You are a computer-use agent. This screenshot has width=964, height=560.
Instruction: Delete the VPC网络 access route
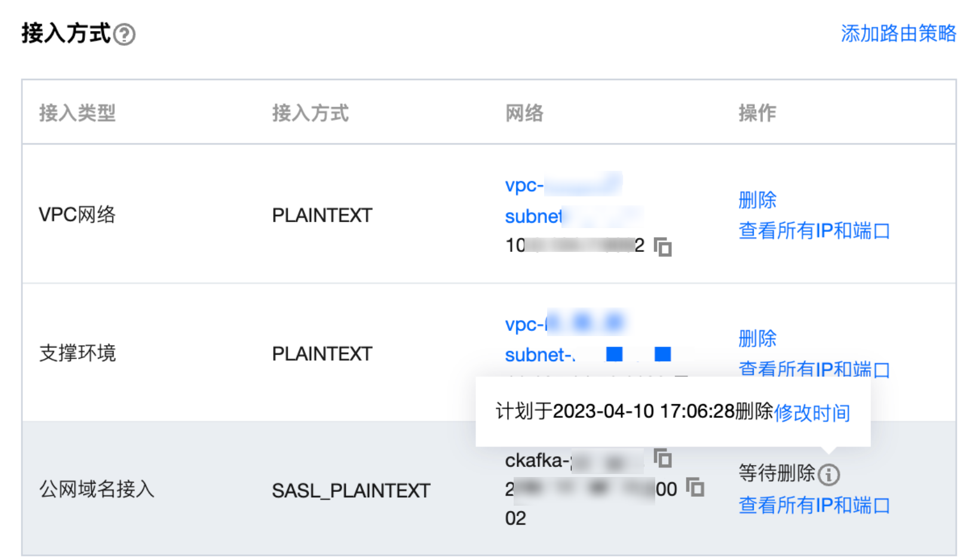[x=757, y=200]
